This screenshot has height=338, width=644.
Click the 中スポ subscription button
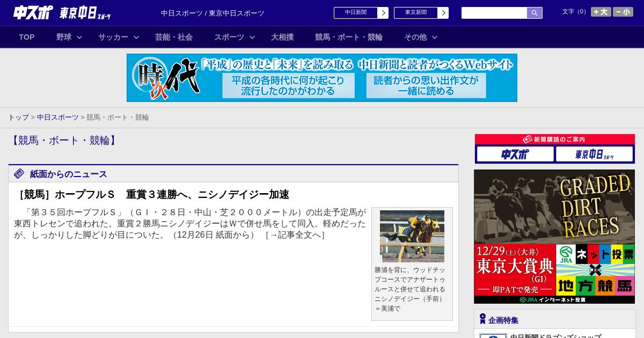(515, 154)
